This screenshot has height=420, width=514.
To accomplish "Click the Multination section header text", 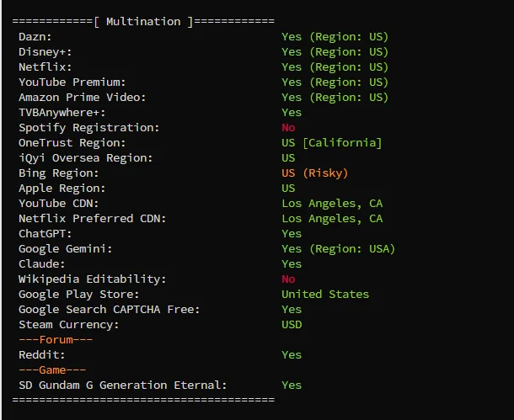I will [x=143, y=22].
